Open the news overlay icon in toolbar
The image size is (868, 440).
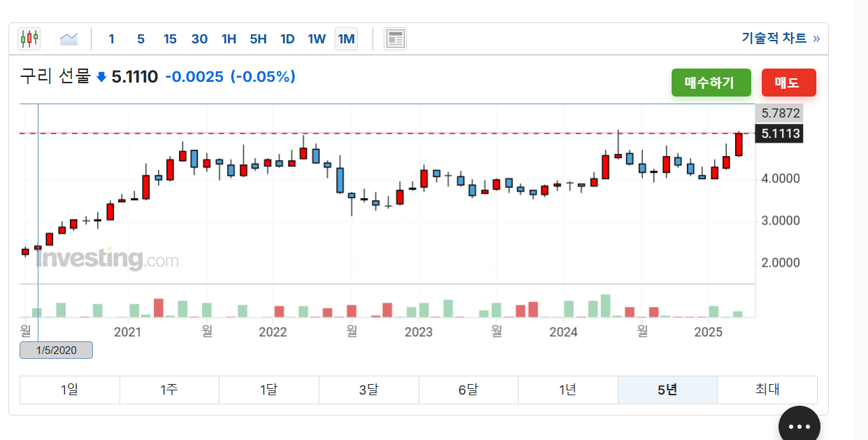[x=395, y=38]
